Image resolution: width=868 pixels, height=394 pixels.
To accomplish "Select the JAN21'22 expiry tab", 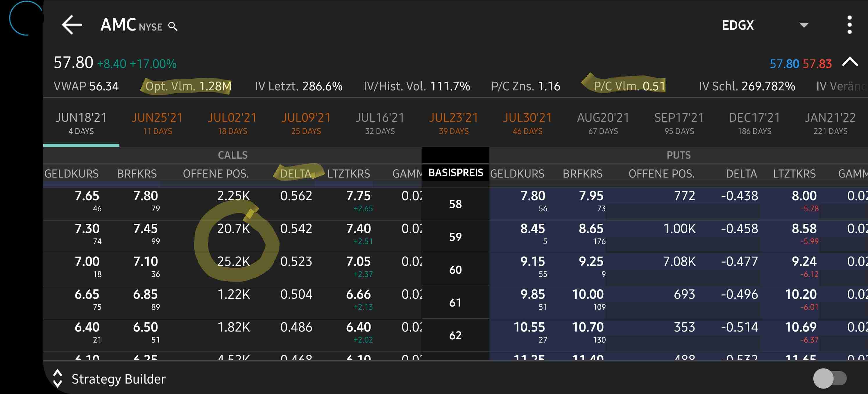I will [830, 123].
